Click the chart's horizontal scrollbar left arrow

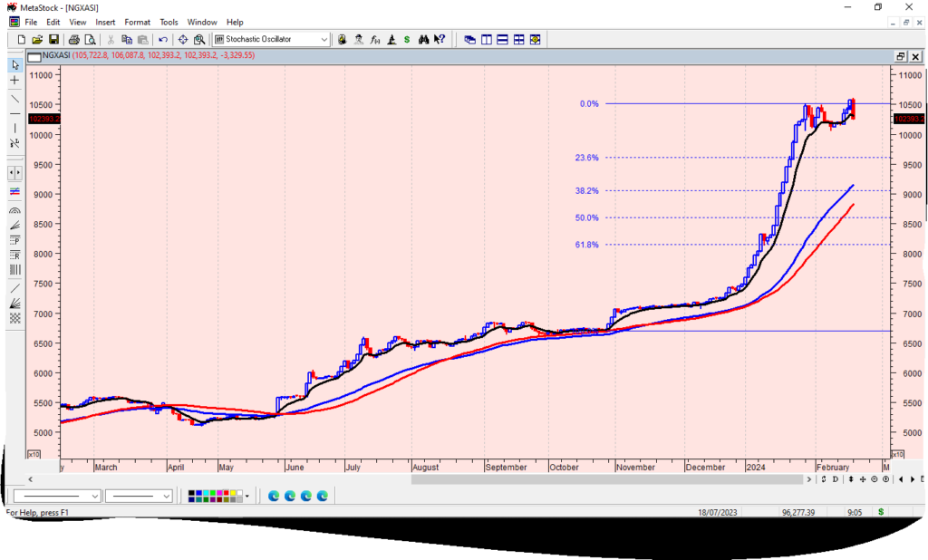coord(31,479)
